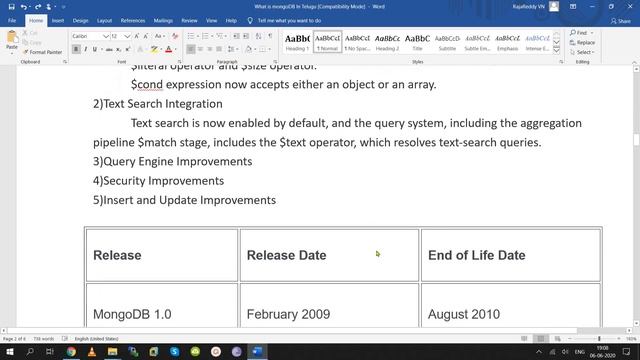The image size is (640, 360).
Task: Open the font name dropdown
Action: tap(106, 36)
